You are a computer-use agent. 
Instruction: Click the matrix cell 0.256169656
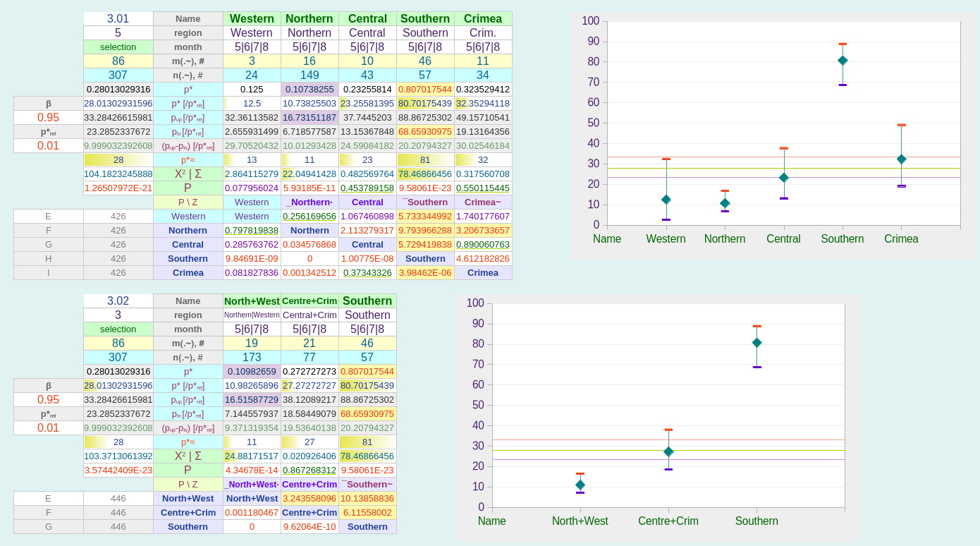coord(310,217)
